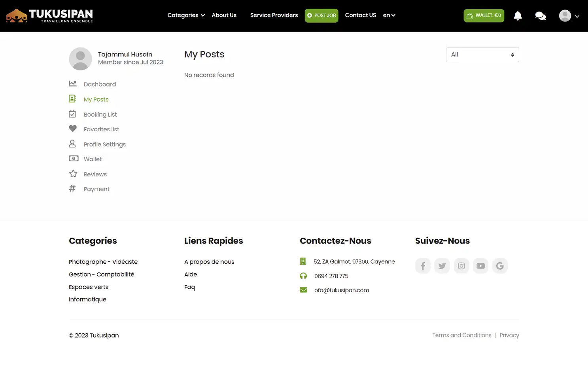588x365 pixels.
Task: Click the Favorites list heart icon
Action: click(x=73, y=129)
